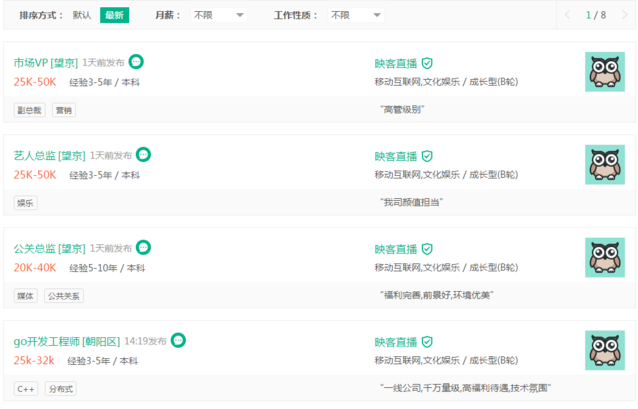638x409 pixels.
Task: Click owl logo thumbnail in 艺人总监 row
Action: [x=604, y=165]
